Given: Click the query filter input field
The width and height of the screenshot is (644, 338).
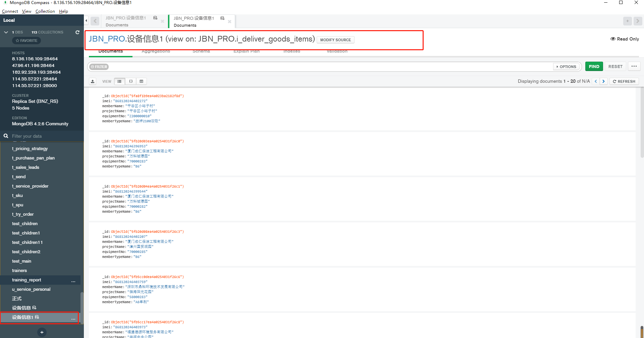Looking at the screenshot, I should (329, 67).
